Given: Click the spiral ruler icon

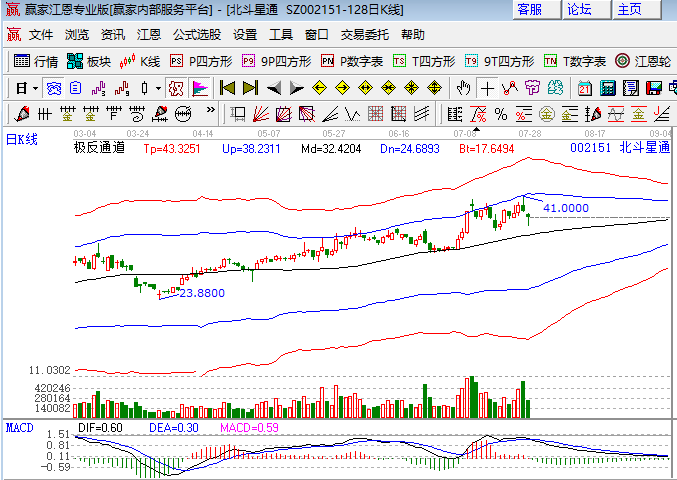Looking at the screenshot, I should pyautogui.click(x=137, y=114).
